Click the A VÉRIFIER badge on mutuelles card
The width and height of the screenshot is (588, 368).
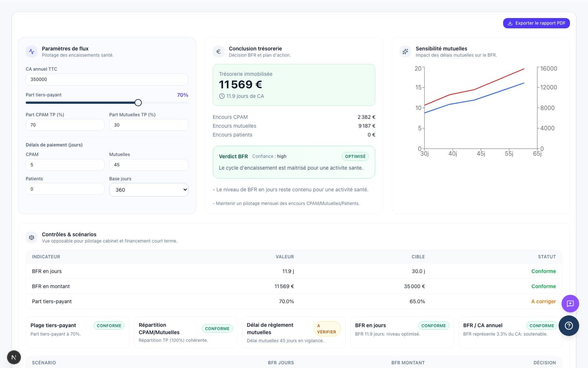click(x=327, y=329)
